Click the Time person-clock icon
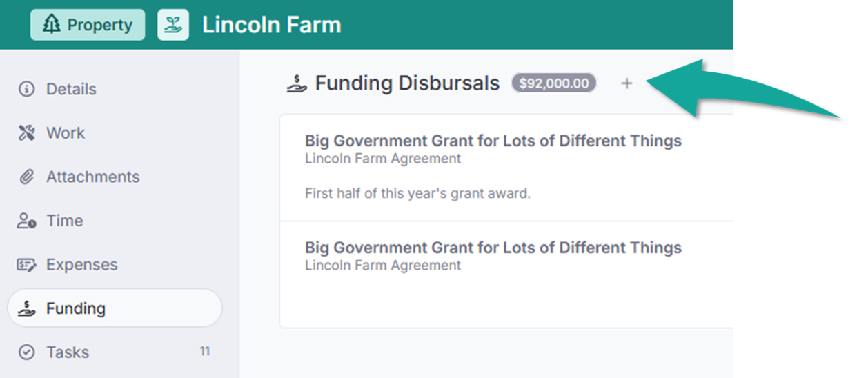Viewport: 868px width, 378px height. coord(26,221)
